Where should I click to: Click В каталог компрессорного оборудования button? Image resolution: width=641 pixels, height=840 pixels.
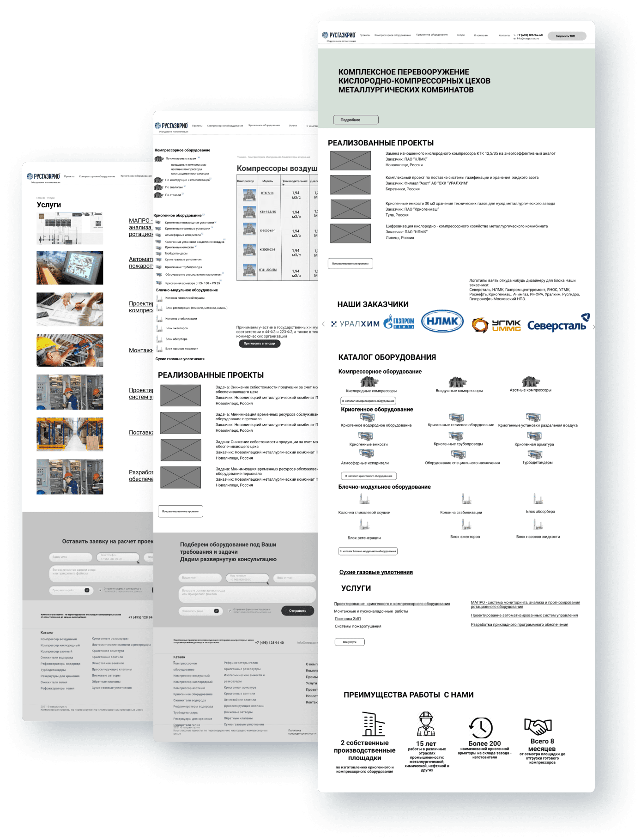pos(368,401)
